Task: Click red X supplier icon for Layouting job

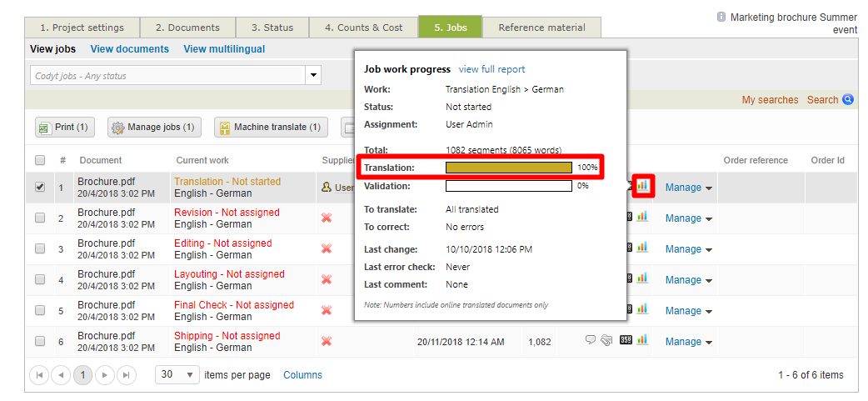Action: (x=327, y=279)
